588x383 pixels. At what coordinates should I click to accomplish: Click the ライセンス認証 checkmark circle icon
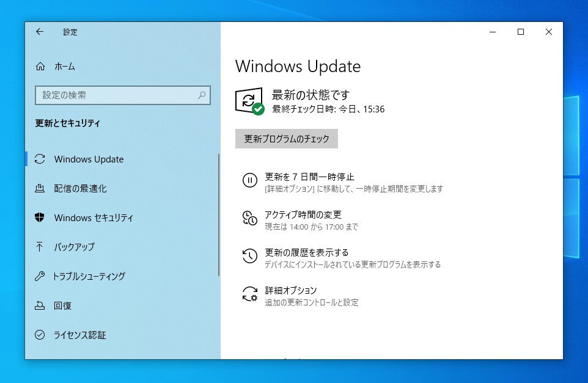point(40,335)
